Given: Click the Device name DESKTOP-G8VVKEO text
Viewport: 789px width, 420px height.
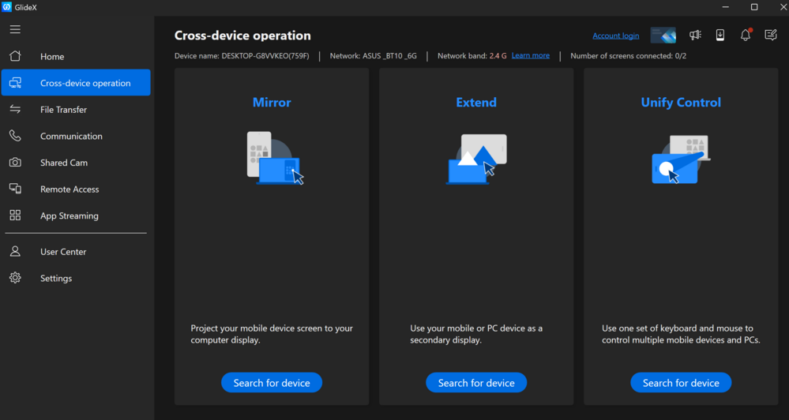Looking at the screenshot, I should point(242,56).
